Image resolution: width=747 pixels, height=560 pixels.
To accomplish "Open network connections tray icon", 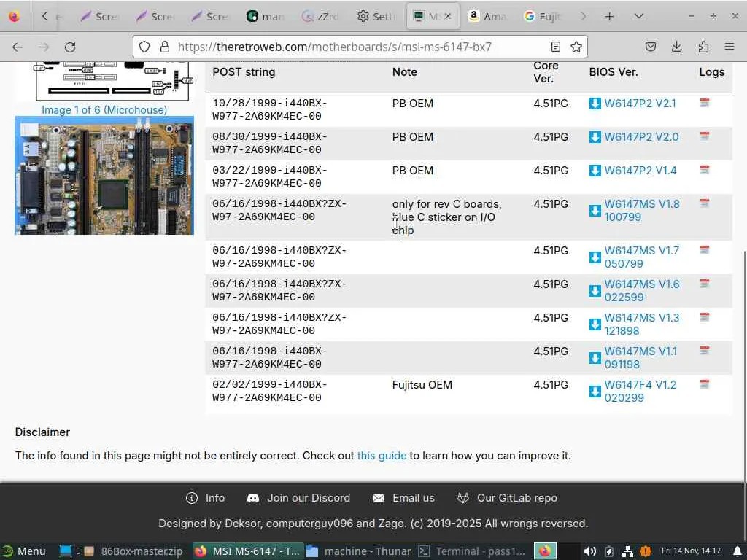I will pos(627,551).
